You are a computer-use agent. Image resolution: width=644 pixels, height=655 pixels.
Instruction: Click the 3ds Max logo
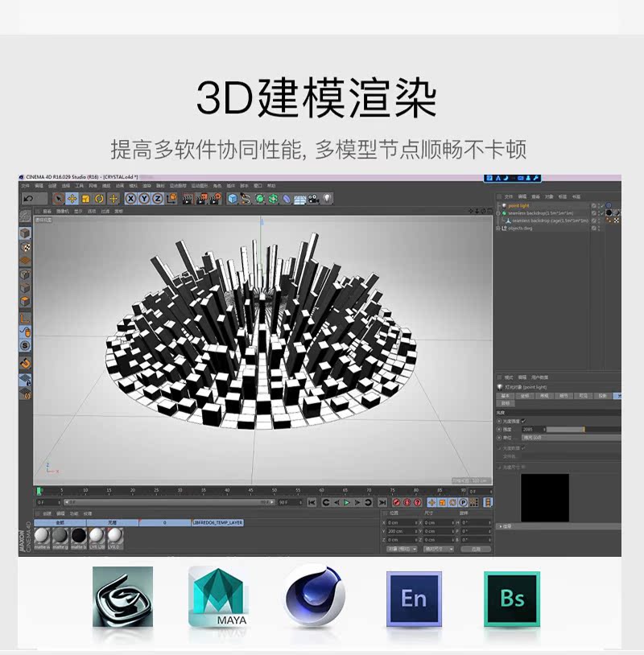coord(122,596)
